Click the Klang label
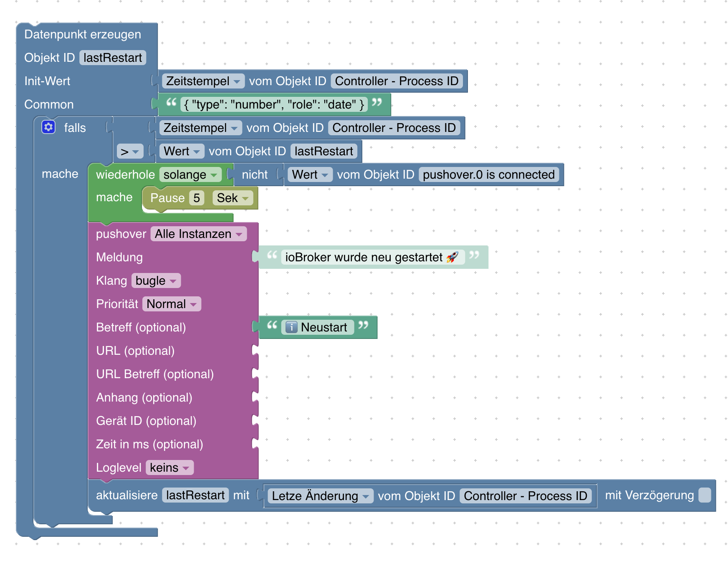 pos(111,280)
